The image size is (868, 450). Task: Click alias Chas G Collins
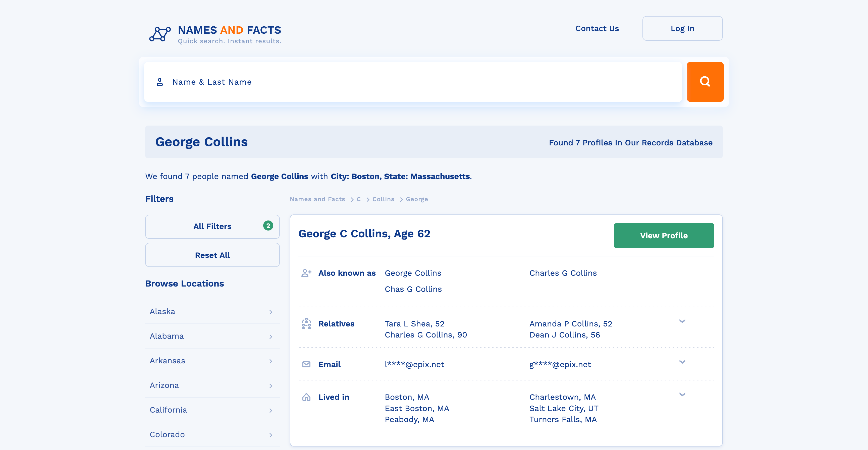[x=413, y=289]
